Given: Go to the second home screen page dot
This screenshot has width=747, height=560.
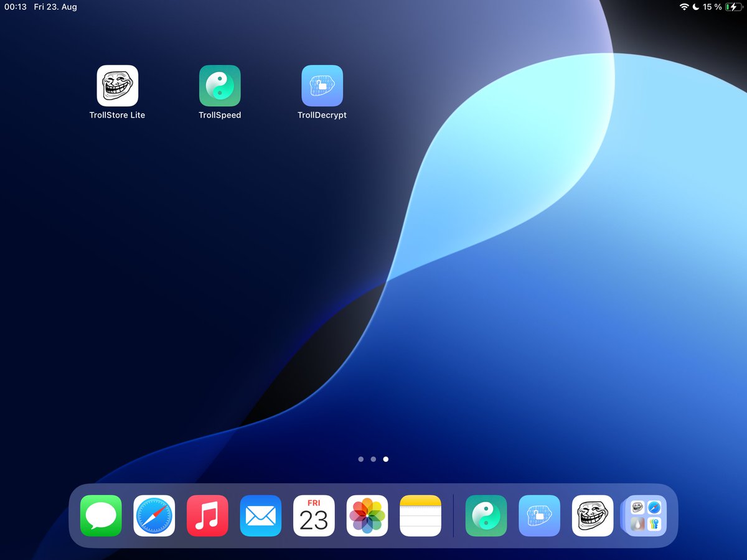Looking at the screenshot, I should [x=374, y=459].
